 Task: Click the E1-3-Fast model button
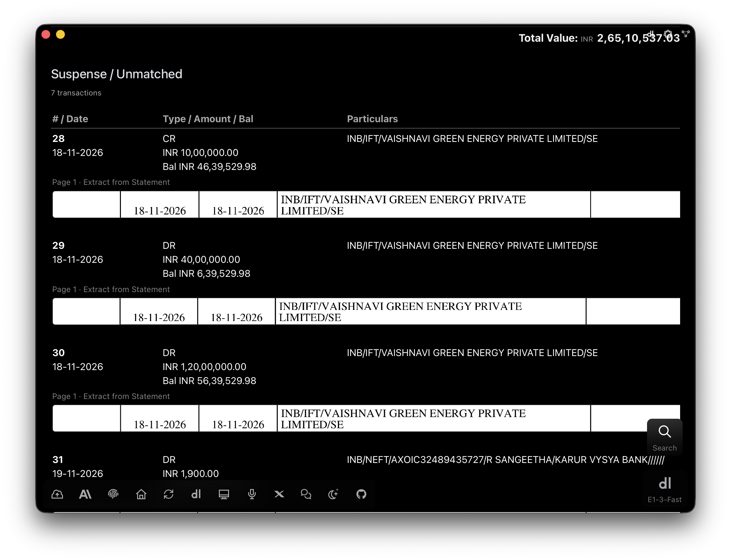pyautogui.click(x=665, y=490)
